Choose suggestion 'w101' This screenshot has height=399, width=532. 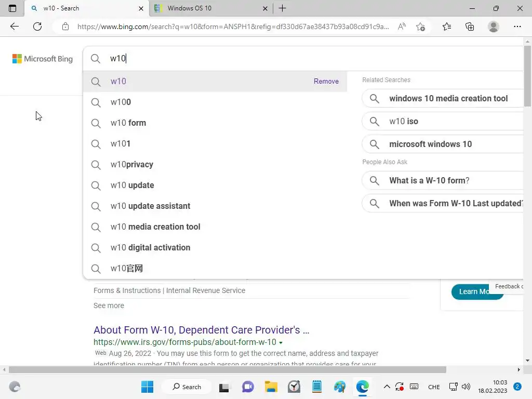(215, 144)
